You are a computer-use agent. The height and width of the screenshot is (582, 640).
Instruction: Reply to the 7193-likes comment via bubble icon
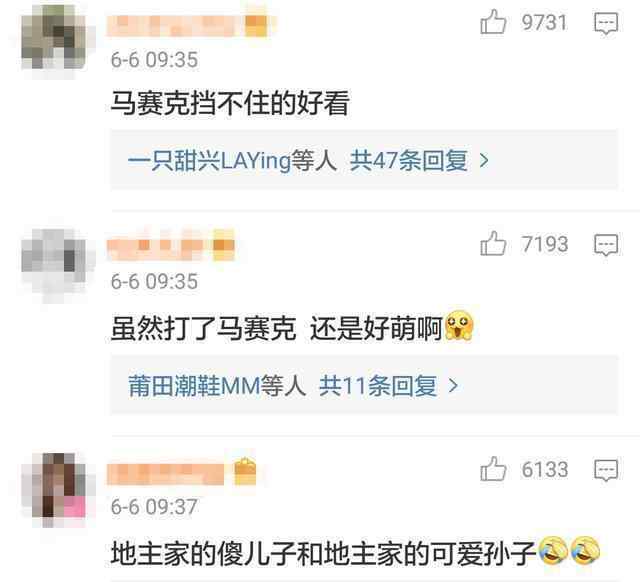(606, 245)
